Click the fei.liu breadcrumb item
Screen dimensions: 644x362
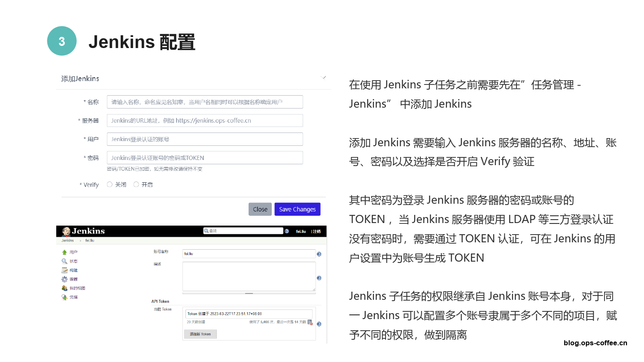90,241
